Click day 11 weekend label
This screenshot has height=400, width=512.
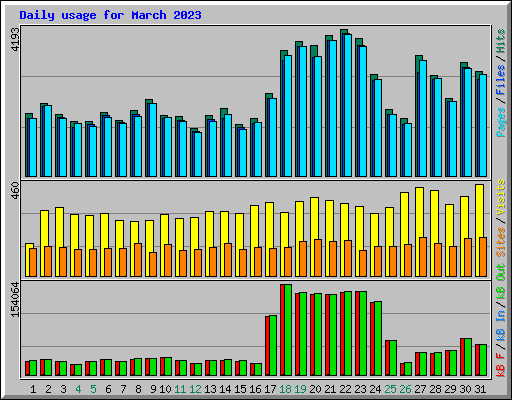pyautogui.click(x=180, y=389)
